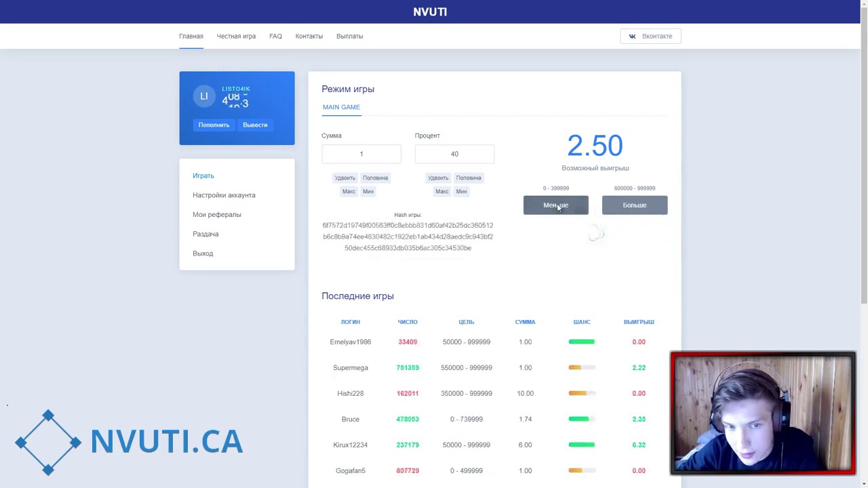Click the ВЫИГРЫШ column header
Viewport: 868px width, 488px height.
pyautogui.click(x=639, y=322)
